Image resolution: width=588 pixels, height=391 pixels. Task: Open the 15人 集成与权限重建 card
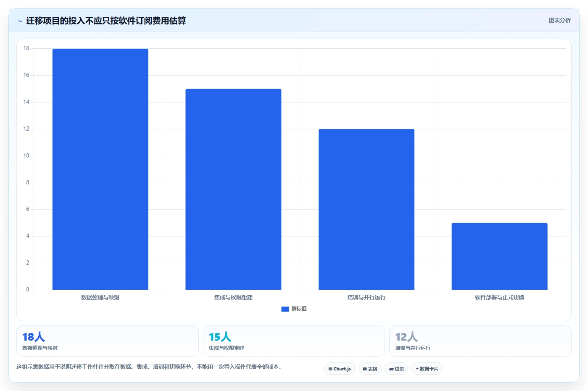[x=294, y=341]
